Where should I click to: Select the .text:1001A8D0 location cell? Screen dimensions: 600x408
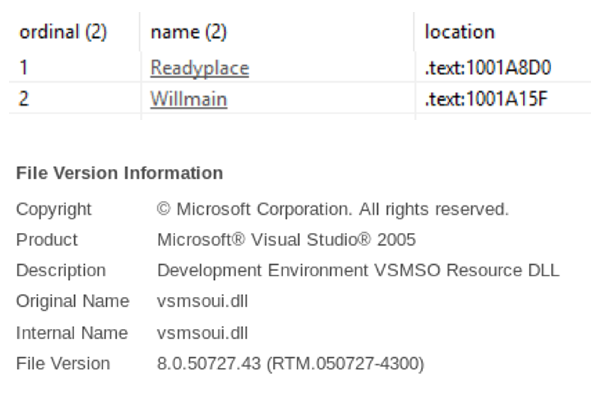(488, 68)
